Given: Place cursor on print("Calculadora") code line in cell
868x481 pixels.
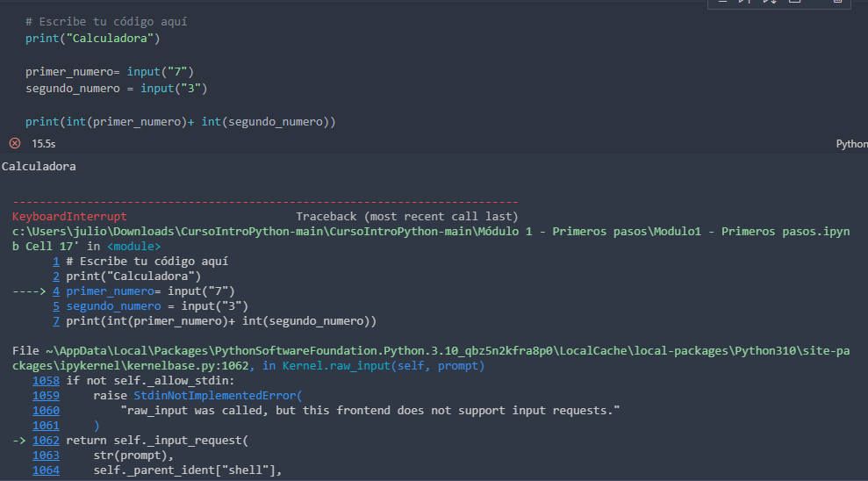Looking at the screenshot, I should tap(92, 39).
